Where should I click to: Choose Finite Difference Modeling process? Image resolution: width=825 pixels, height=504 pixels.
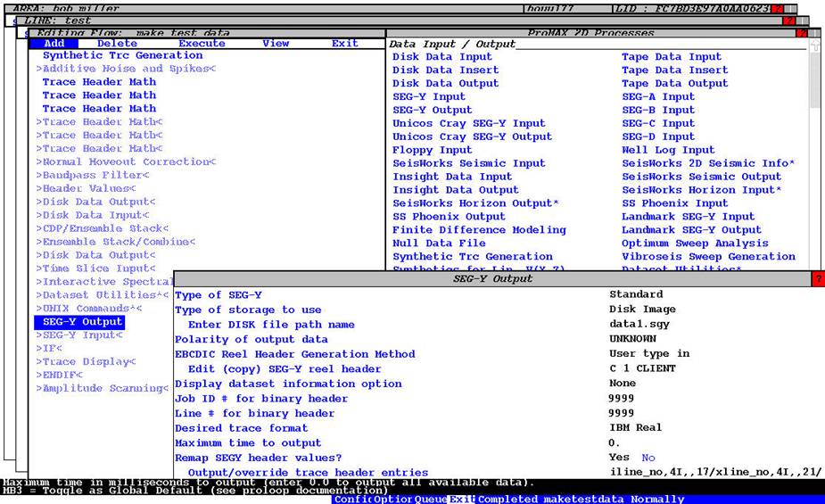click(x=479, y=230)
